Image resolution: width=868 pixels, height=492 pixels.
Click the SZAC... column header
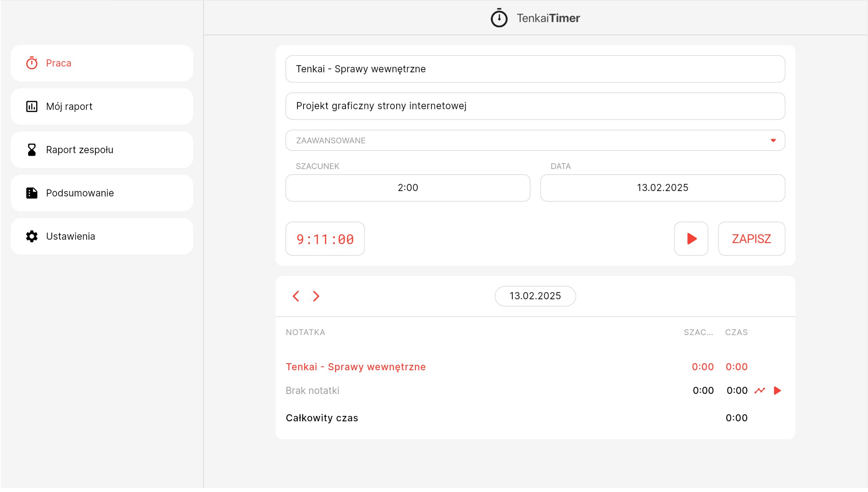[x=698, y=332]
